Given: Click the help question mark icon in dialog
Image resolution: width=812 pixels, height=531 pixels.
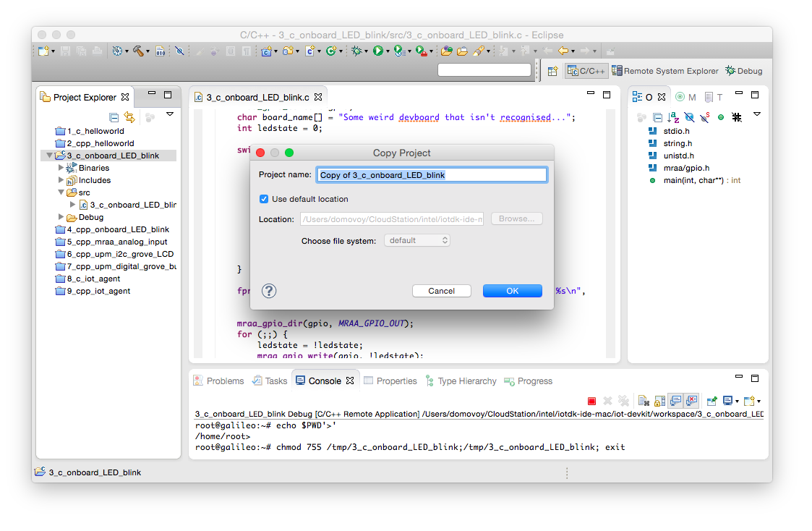Looking at the screenshot, I should point(269,291).
